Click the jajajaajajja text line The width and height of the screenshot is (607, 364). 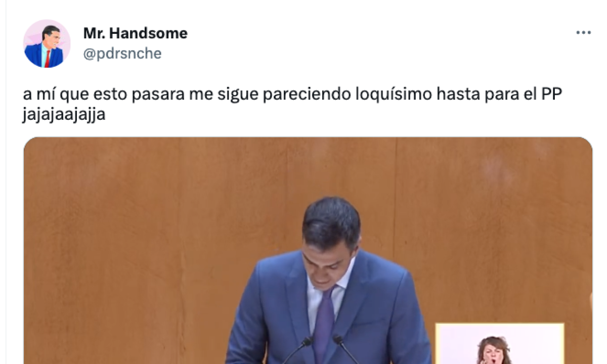click(x=64, y=115)
